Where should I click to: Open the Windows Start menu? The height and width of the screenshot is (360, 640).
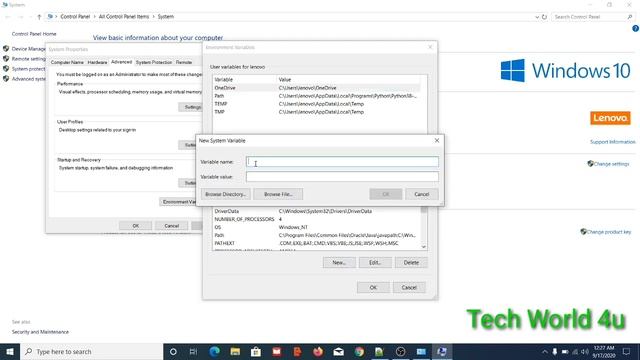pos(10,351)
